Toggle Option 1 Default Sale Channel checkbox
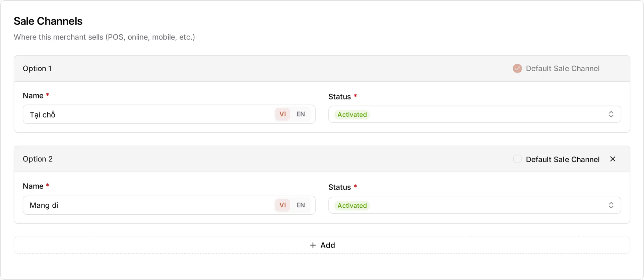This screenshot has height=280, width=644. tap(517, 68)
